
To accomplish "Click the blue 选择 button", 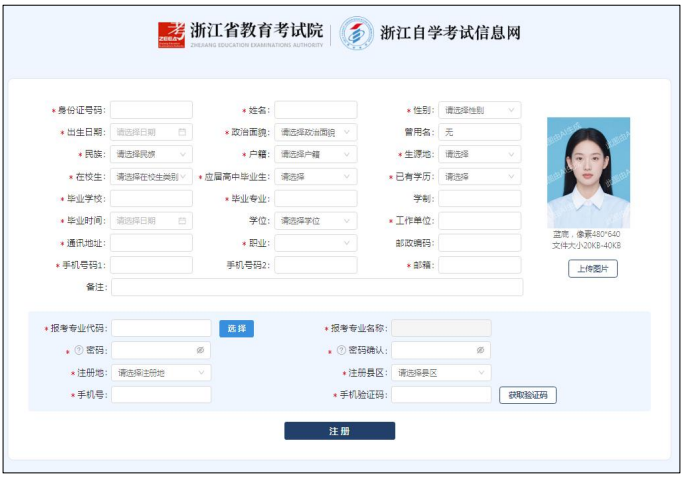I will 237,328.
